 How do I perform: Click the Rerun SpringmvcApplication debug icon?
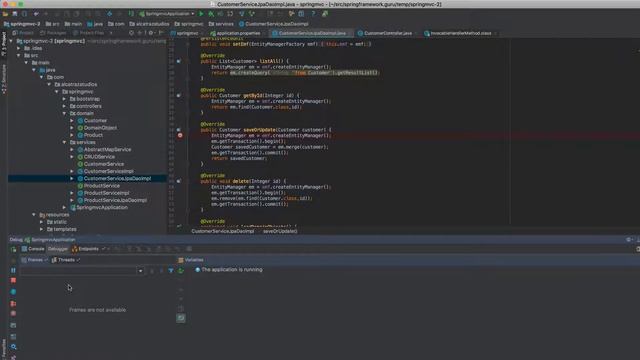click(x=13, y=249)
